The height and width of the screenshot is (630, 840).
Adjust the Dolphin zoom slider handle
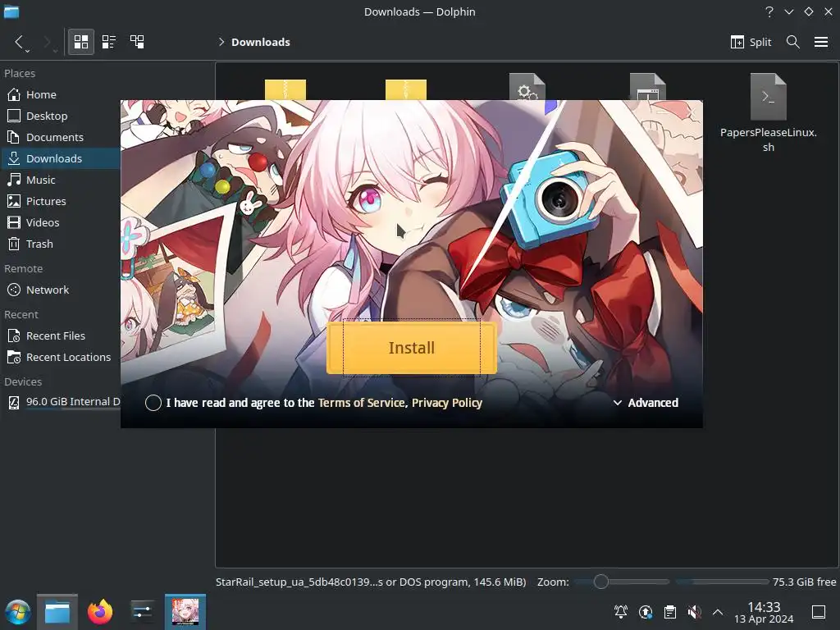601,582
